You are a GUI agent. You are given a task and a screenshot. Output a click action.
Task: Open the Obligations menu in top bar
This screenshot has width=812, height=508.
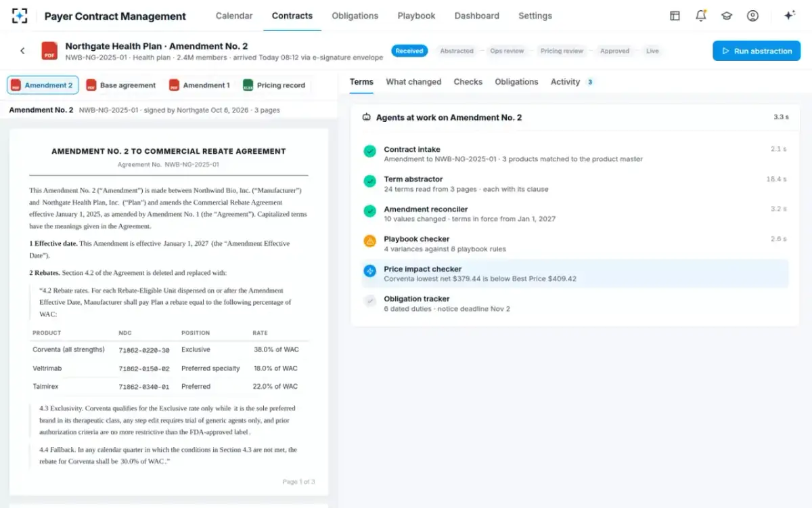tap(355, 16)
